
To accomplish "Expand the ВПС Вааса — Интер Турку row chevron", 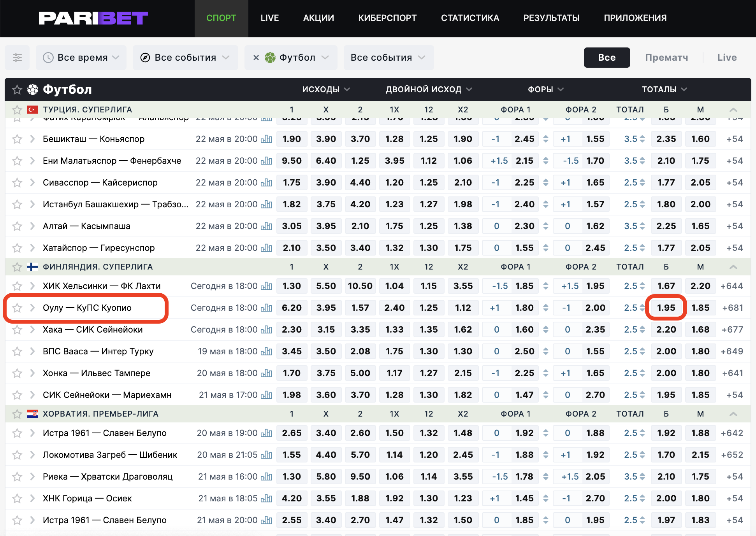I will pos(32,351).
